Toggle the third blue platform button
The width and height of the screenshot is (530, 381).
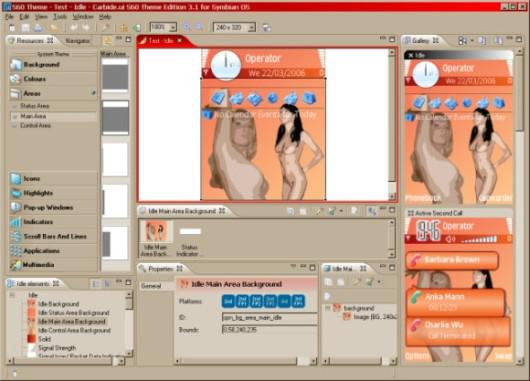[256, 301]
